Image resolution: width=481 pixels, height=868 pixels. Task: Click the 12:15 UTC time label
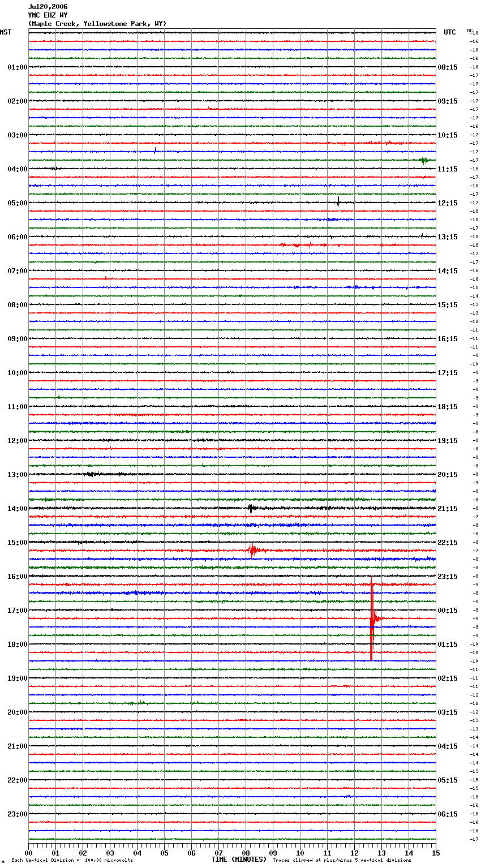tap(448, 203)
